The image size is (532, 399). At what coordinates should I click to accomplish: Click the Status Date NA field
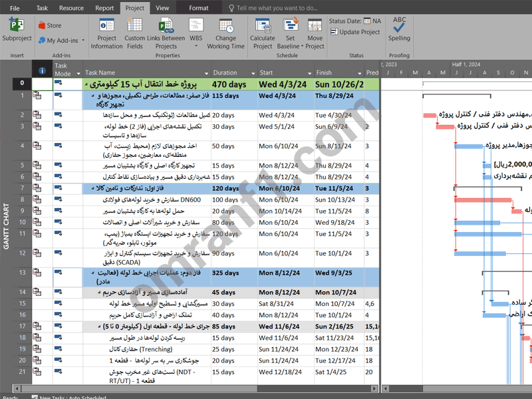click(376, 21)
